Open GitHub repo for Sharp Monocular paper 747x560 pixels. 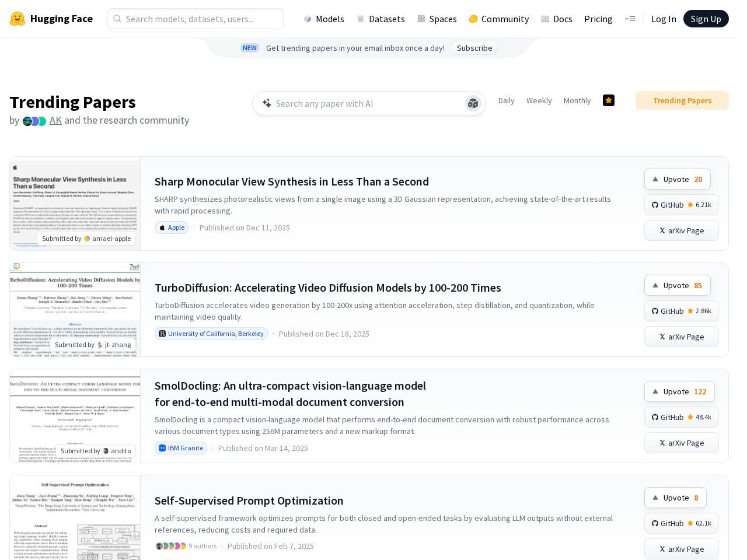681,205
